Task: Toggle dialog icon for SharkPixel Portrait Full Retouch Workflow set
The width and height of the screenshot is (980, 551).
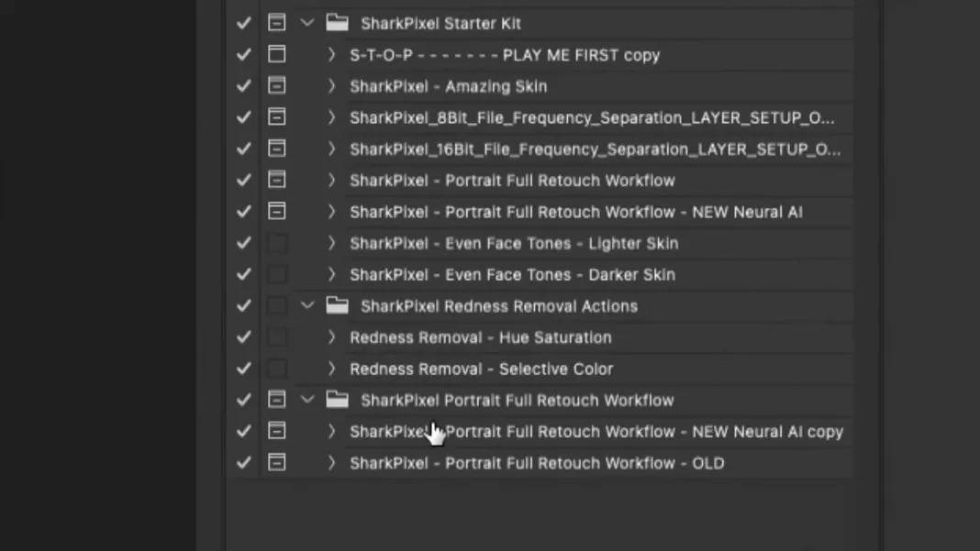Action: tap(277, 399)
